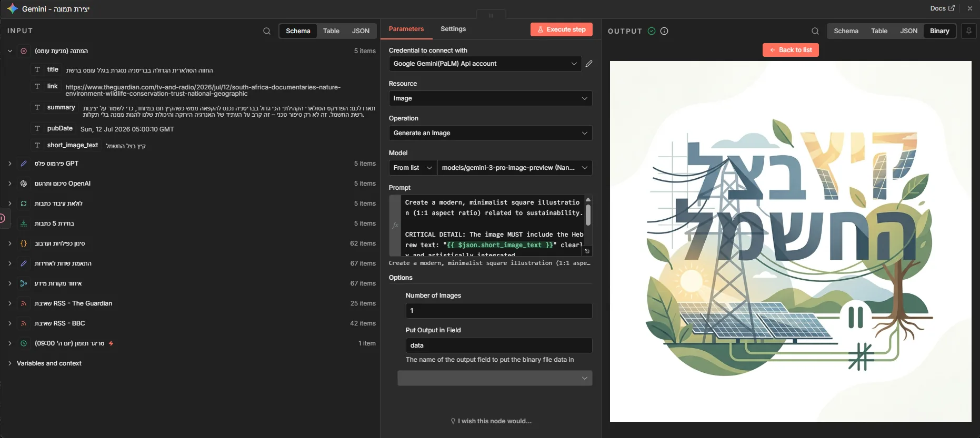Expand the OpenAI node row
Image resolution: width=980 pixels, height=438 pixels.
[x=10, y=184]
